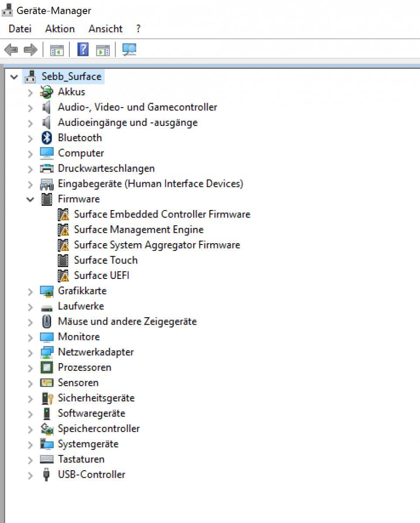Click the Speichercontroller icon
The width and height of the screenshot is (420, 523).
[x=46, y=428]
